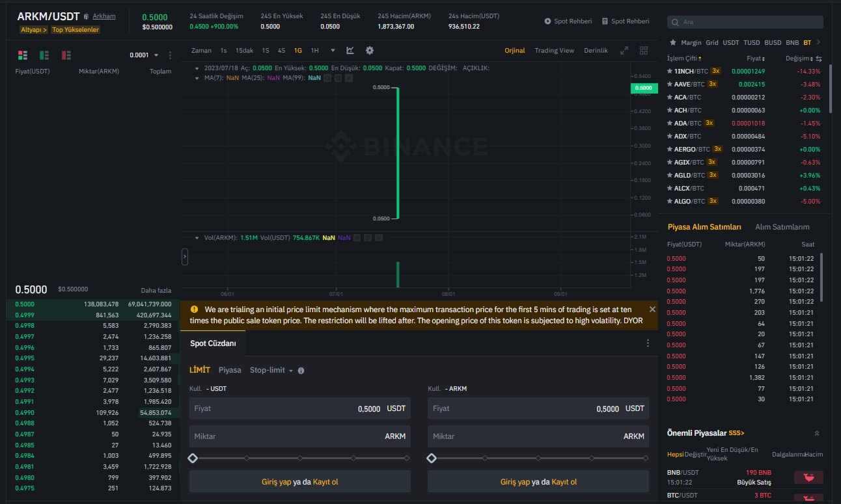
Task: Open technical indicators chart icon
Action: click(350, 51)
